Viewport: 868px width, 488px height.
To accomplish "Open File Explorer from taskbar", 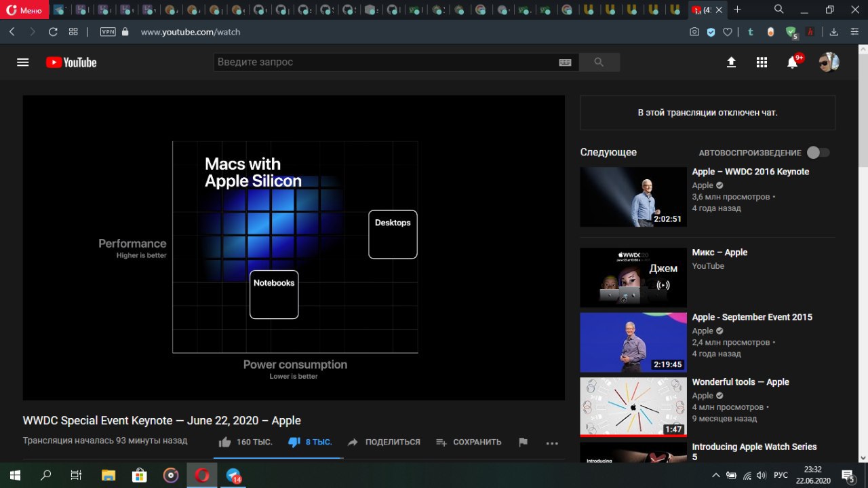I will (108, 475).
